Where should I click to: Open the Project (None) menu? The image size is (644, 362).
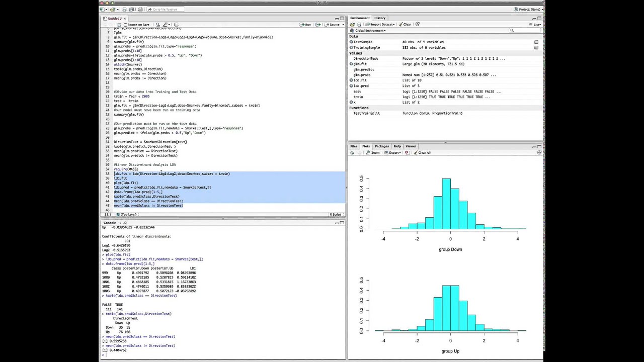click(528, 9)
